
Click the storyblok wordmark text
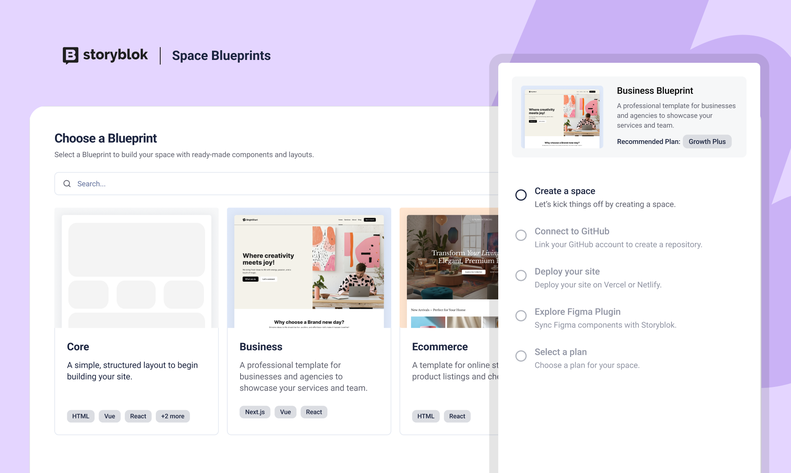pos(115,55)
